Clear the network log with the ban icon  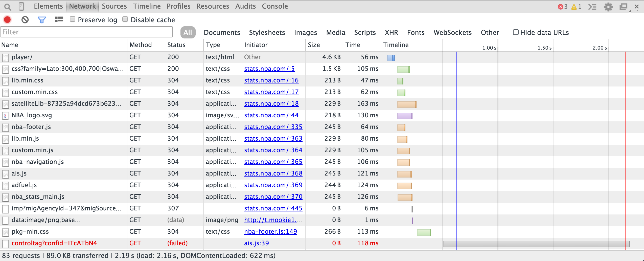coord(25,20)
